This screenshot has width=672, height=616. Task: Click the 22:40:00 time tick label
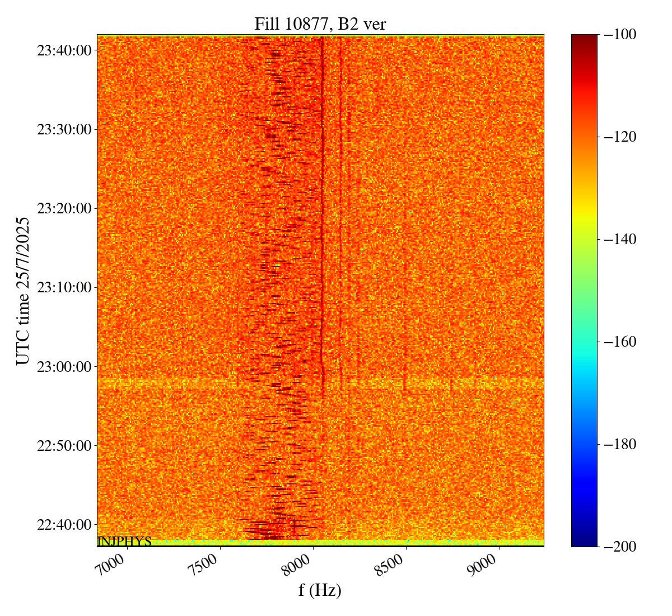(64, 525)
